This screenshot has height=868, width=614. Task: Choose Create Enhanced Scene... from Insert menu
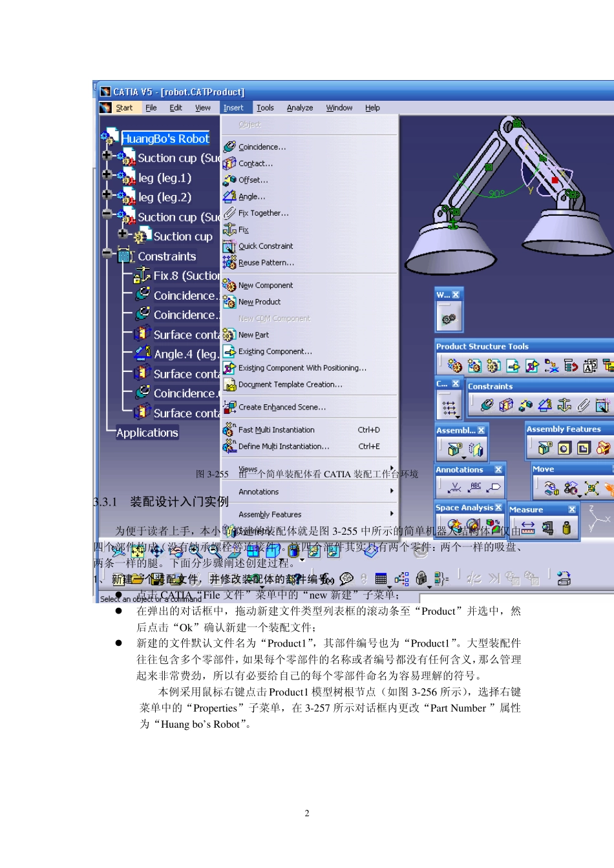(x=310, y=407)
